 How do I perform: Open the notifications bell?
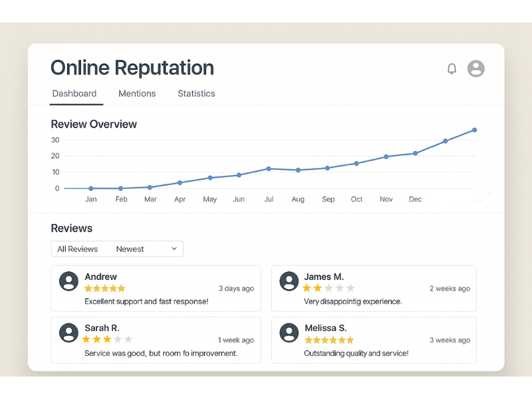[x=452, y=68]
